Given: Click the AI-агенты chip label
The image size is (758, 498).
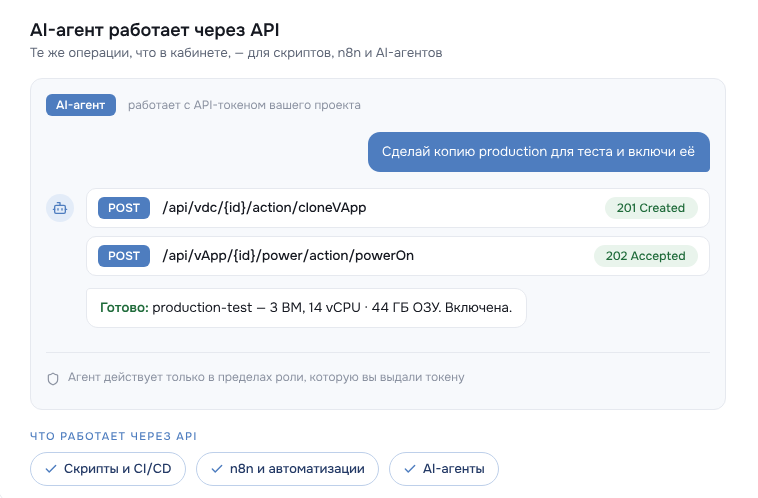Looking at the screenshot, I should tap(453, 469).
